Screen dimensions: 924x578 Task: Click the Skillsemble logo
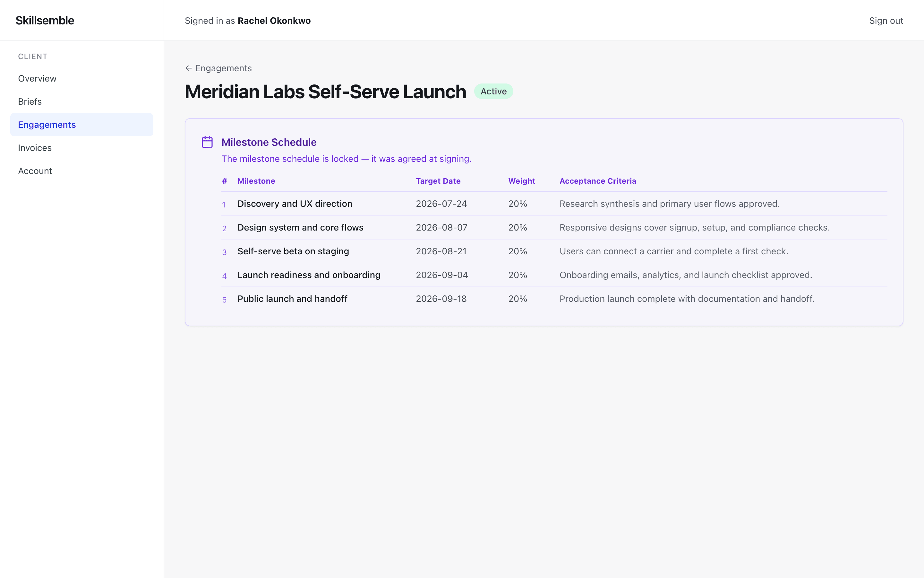point(45,20)
